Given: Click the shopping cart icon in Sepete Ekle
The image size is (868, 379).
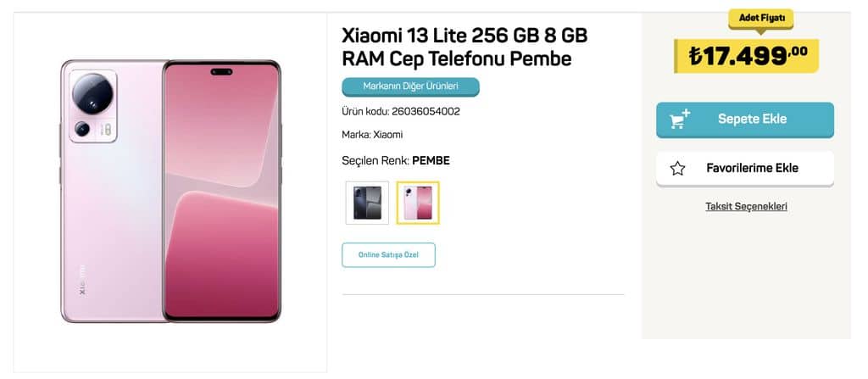Looking at the screenshot, I should pos(679,120).
